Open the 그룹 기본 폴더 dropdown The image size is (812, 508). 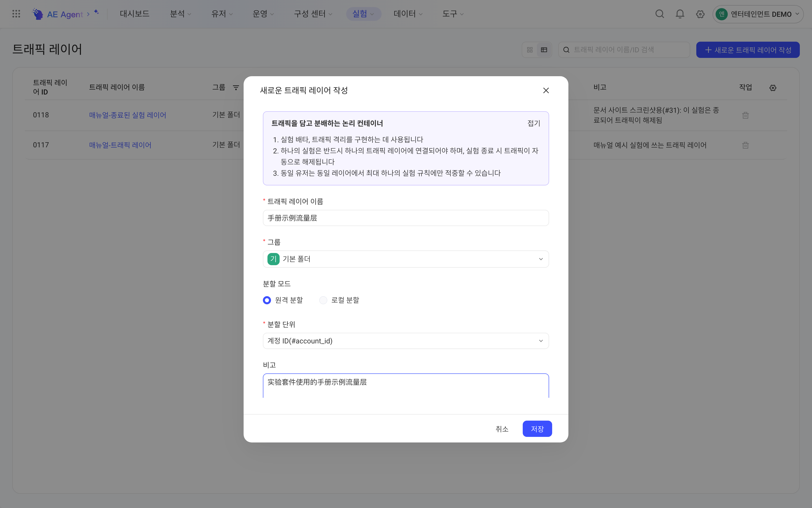click(x=406, y=259)
